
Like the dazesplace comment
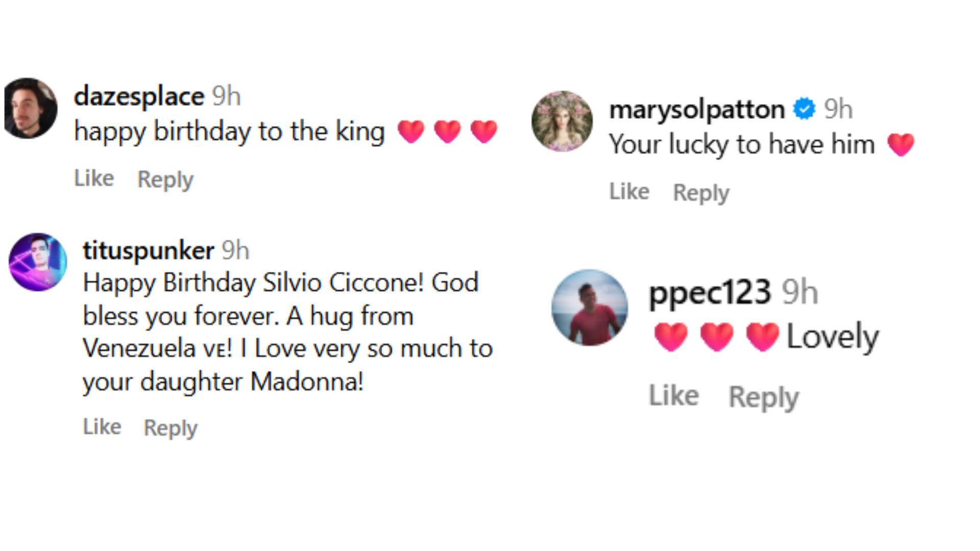tap(94, 179)
